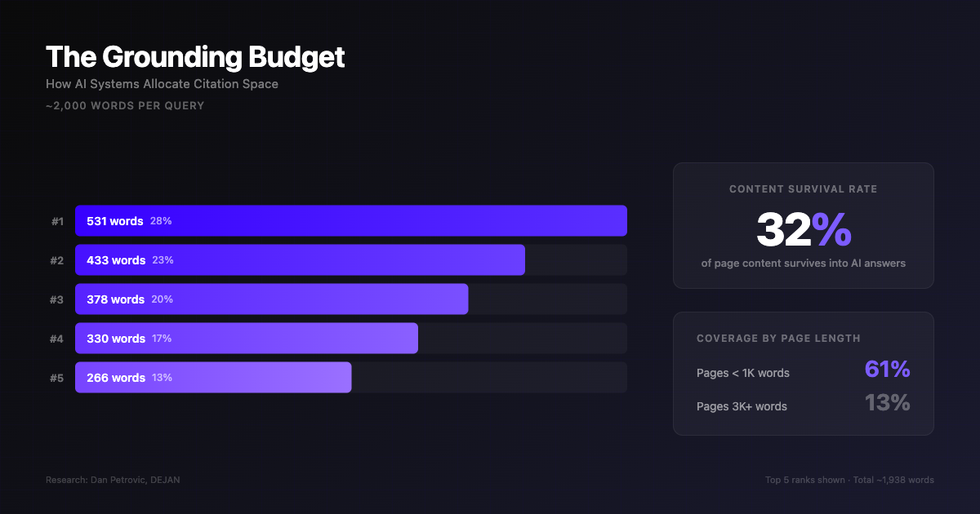Click the ~2,000 WORDS PER QUERY label
The height and width of the screenshot is (514, 980).
tap(125, 105)
